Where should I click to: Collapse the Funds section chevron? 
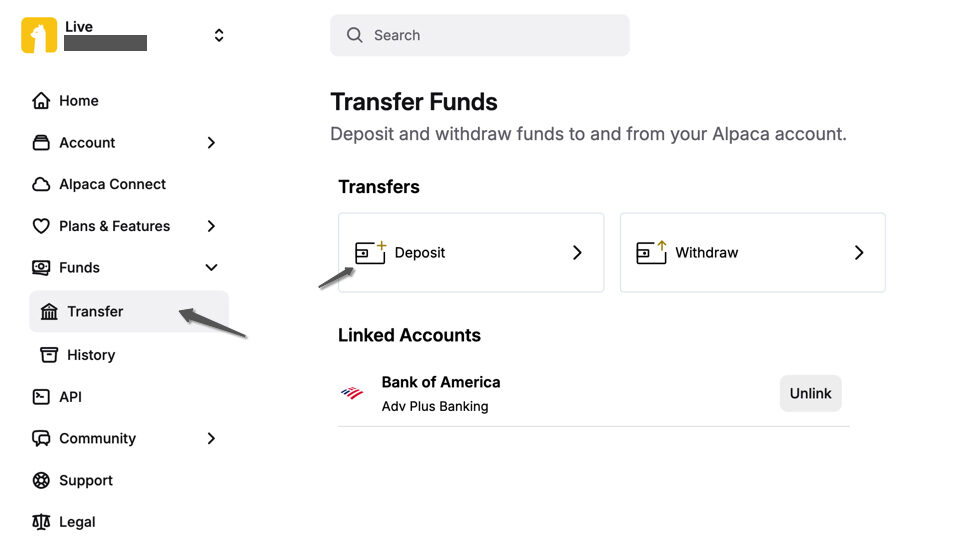(x=211, y=268)
